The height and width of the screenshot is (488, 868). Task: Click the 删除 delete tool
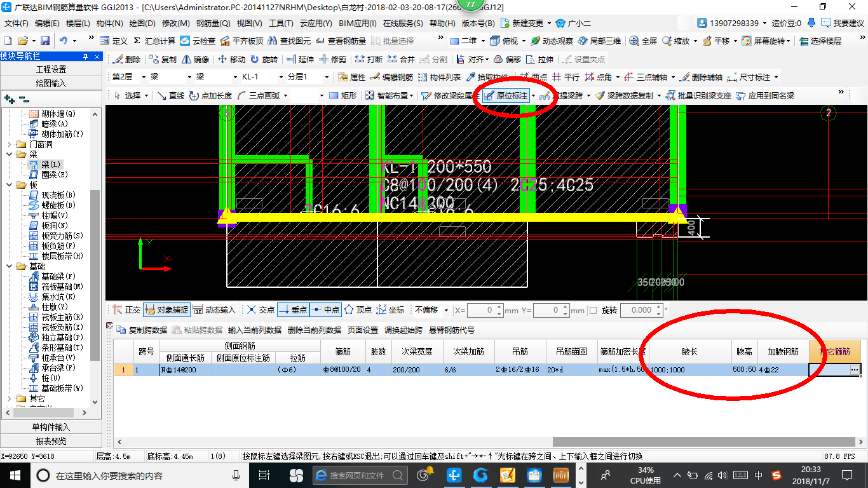[126, 59]
